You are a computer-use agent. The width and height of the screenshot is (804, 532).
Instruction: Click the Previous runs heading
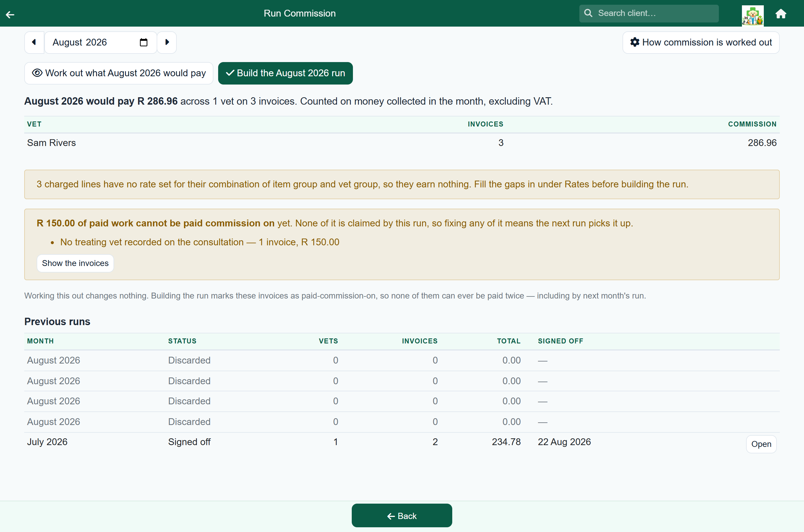click(x=57, y=322)
